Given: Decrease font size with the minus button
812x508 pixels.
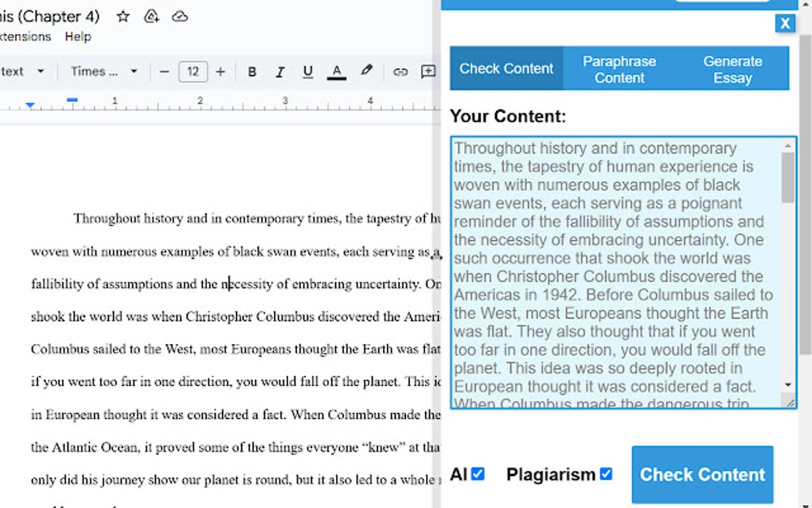Looking at the screenshot, I should (164, 72).
